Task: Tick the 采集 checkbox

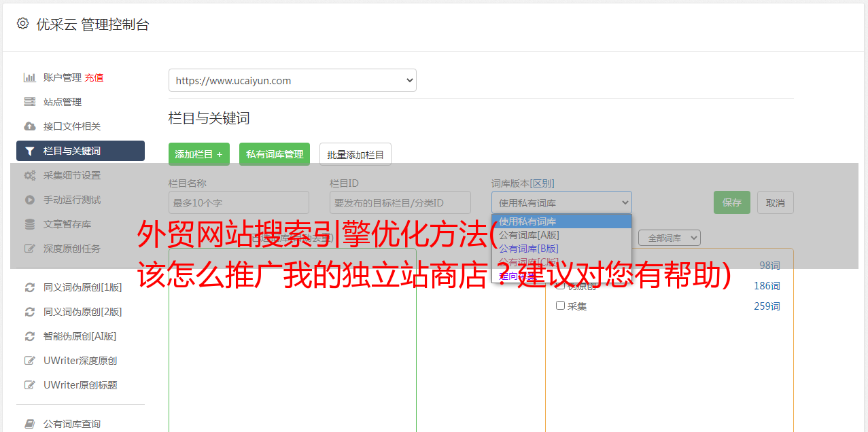Action: tap(561, 306)
